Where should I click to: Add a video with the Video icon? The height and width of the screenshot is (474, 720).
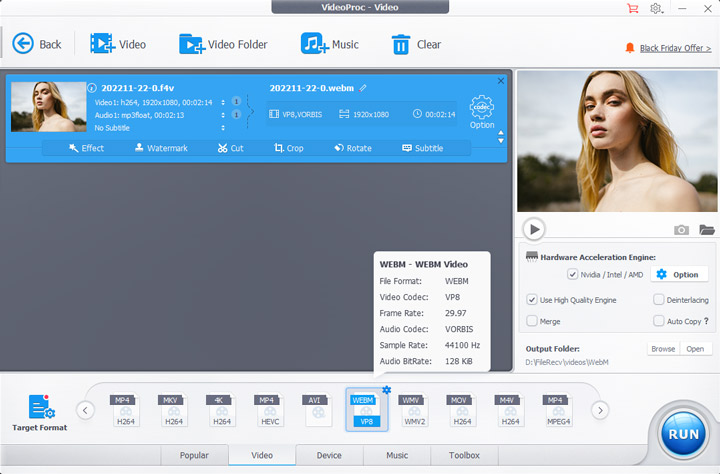102,44
